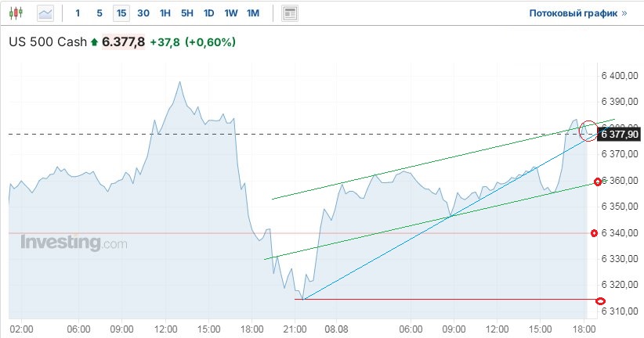Set chart to 5H timeframe
The height and width of the screenshot is (338, 644).
coord(186,13)
